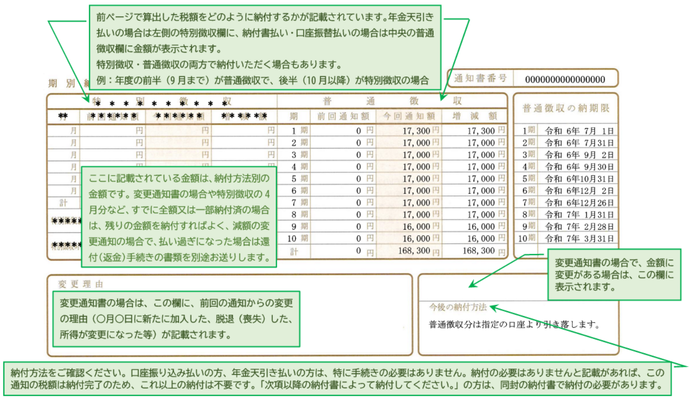The image size is (690, 399).
Task: Select the 普通徴収分は指定の口座より引き落します text
Action: [514, 325]
